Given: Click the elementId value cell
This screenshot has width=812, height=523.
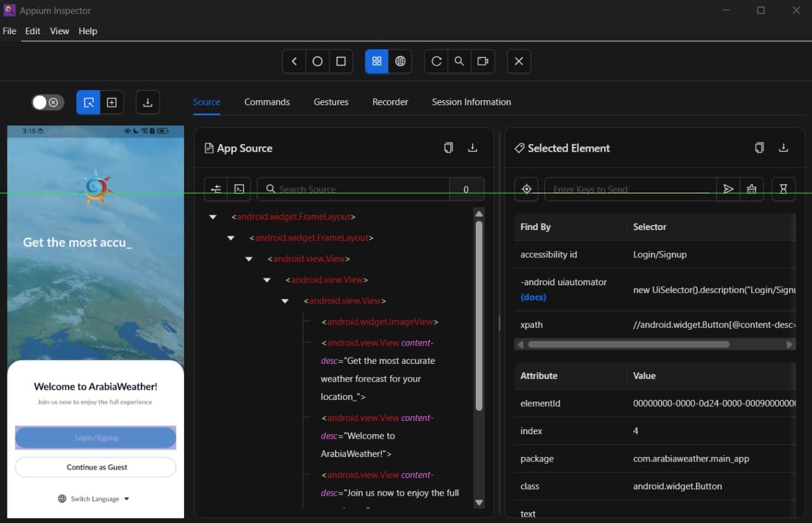Looking at the screenshot, I should point(714,403).
